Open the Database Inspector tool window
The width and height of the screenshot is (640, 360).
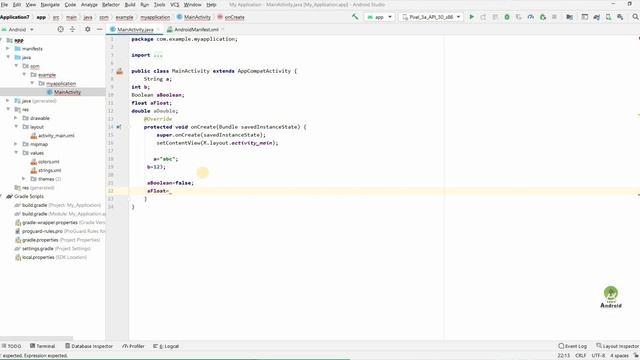[x=89, y=346]
